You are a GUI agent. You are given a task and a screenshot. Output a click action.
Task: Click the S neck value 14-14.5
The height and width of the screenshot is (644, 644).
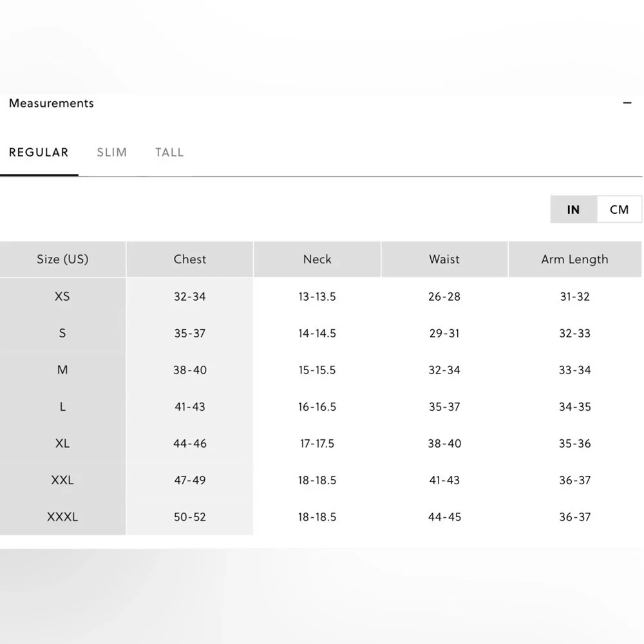317,333
